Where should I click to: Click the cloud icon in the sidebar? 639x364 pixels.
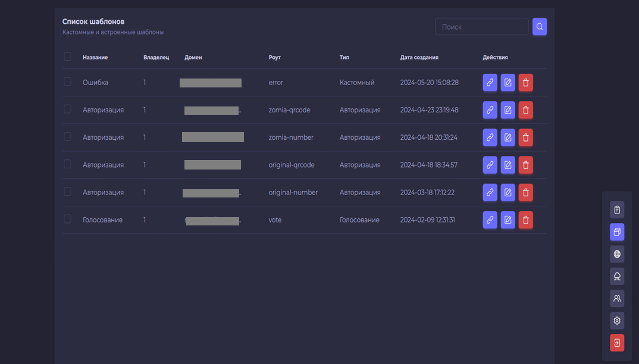tap(617, 277)
